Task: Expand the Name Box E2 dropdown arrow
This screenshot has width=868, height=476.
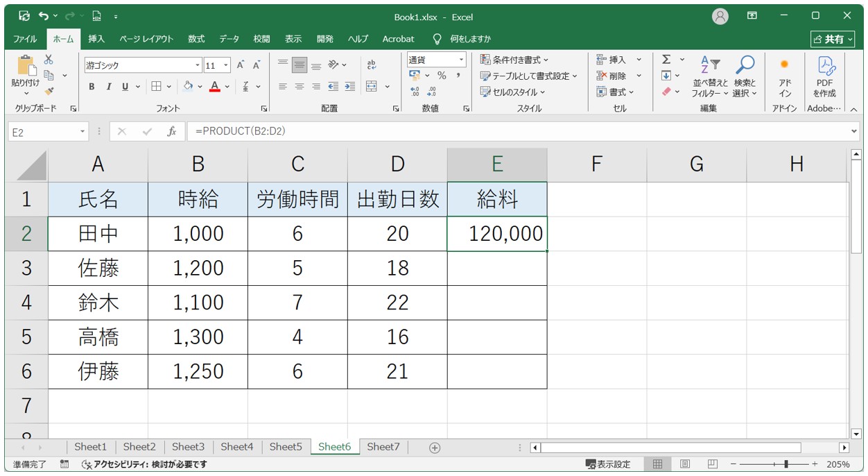Action: [83, 131]
